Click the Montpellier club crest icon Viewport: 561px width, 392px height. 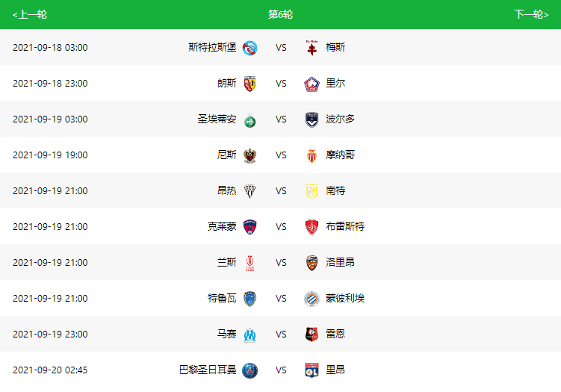tap(312, 298)
